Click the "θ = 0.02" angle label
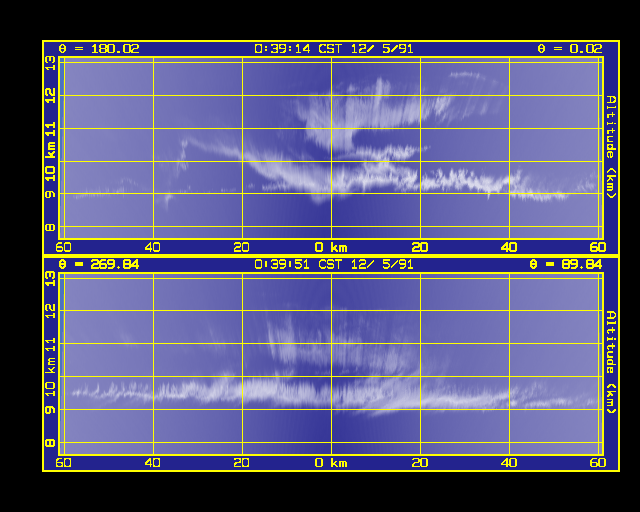 click(x=569, y=49)
